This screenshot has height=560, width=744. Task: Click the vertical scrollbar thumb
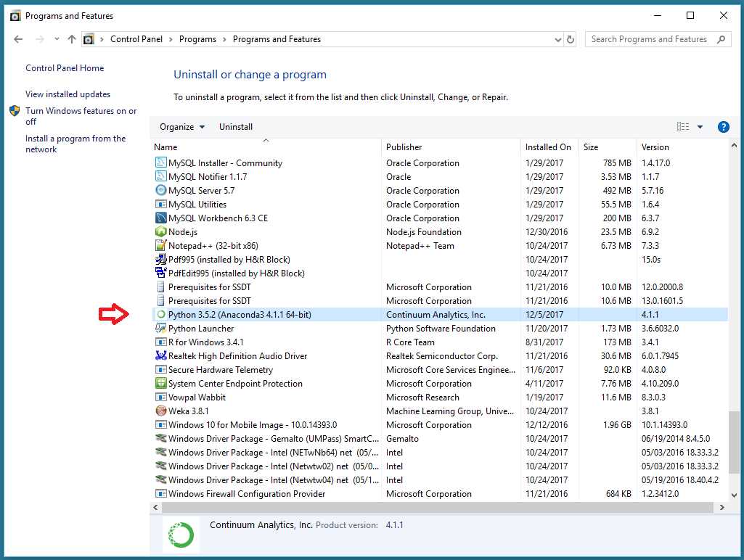tap(734, 442)
